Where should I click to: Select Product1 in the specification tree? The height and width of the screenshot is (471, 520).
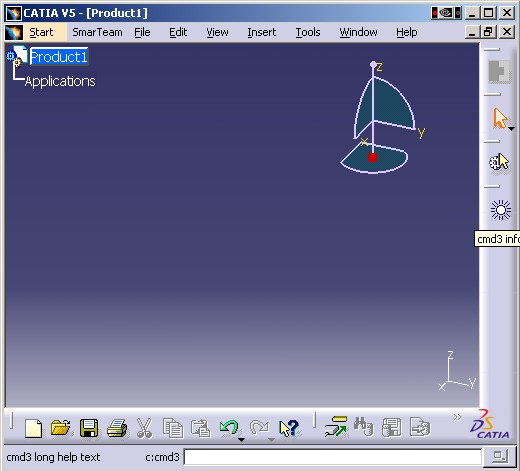(59, 57)
